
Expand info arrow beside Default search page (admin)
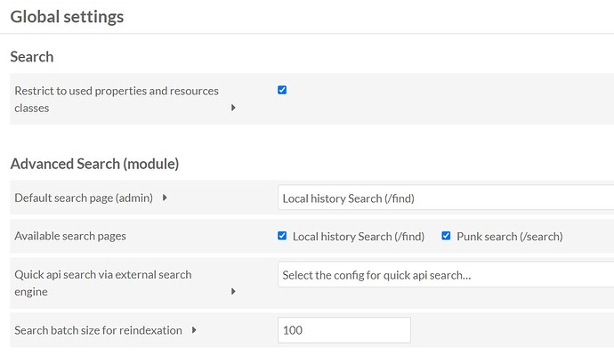point(165,198)
